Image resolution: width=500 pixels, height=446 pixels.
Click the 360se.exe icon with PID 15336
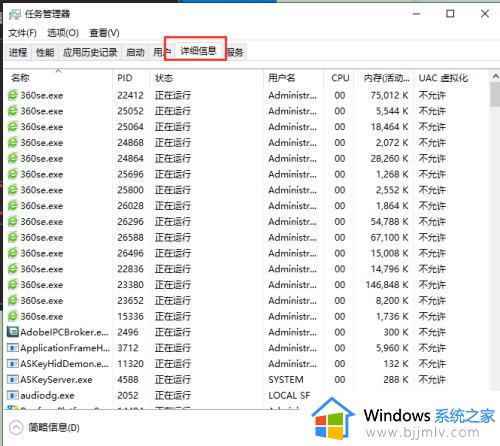coord(13,316)
